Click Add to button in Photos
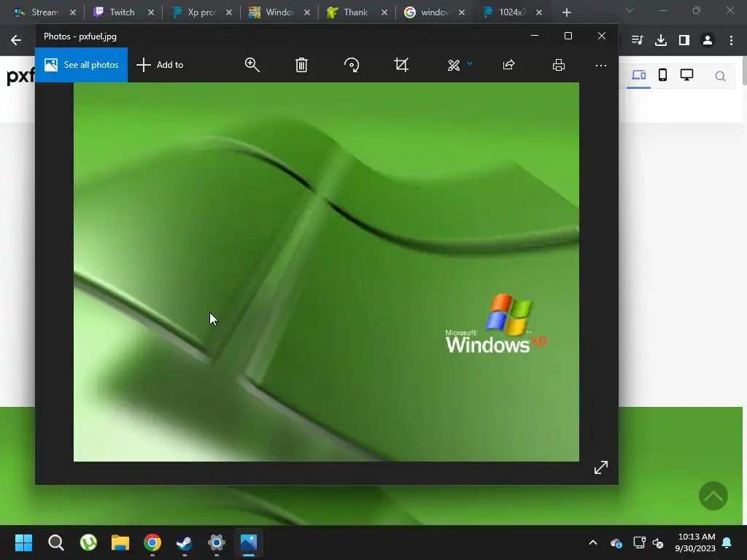747x560 pixels. tap(160, 65)
